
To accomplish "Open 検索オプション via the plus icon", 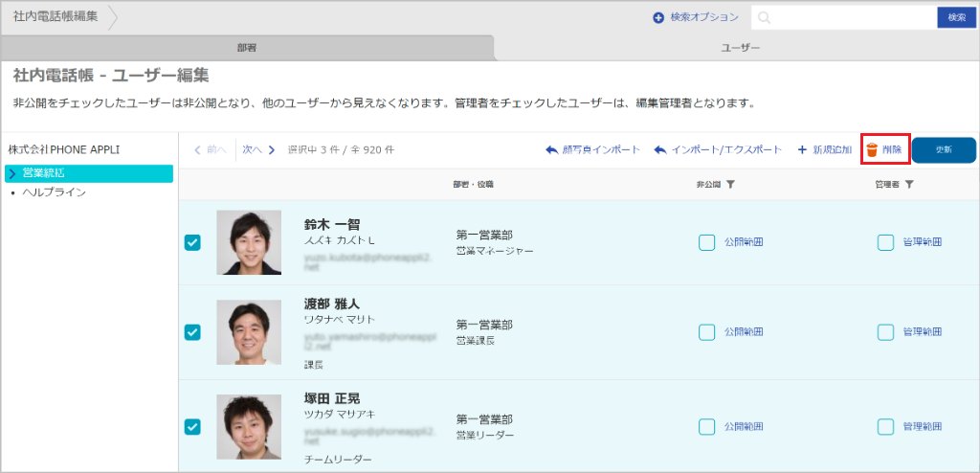I will point(658,17).
